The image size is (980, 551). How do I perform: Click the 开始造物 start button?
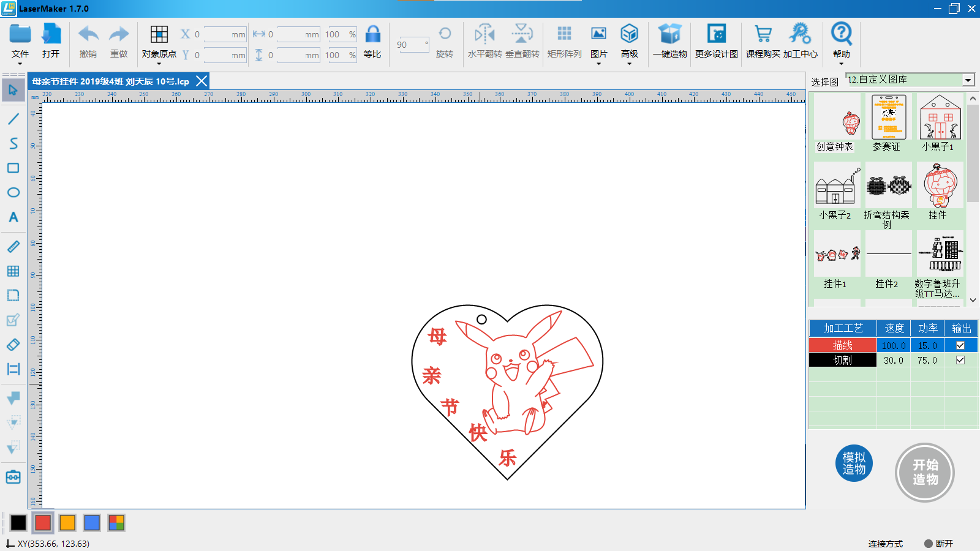click(925, 472)
